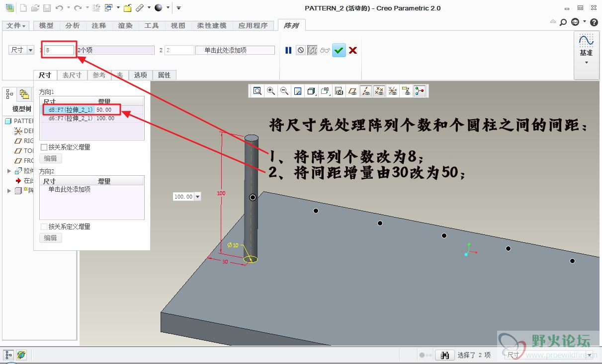Click the Save disk icon
602x364 pixels.
point(47,8)
